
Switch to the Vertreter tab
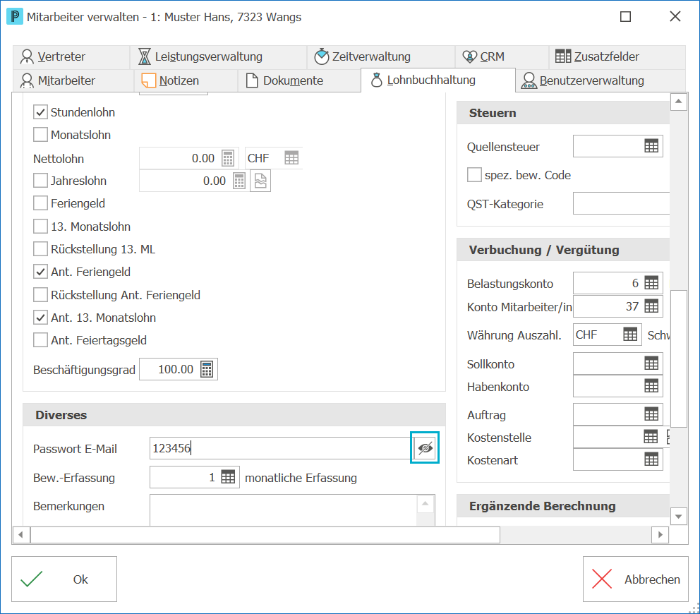pos(71,56)
